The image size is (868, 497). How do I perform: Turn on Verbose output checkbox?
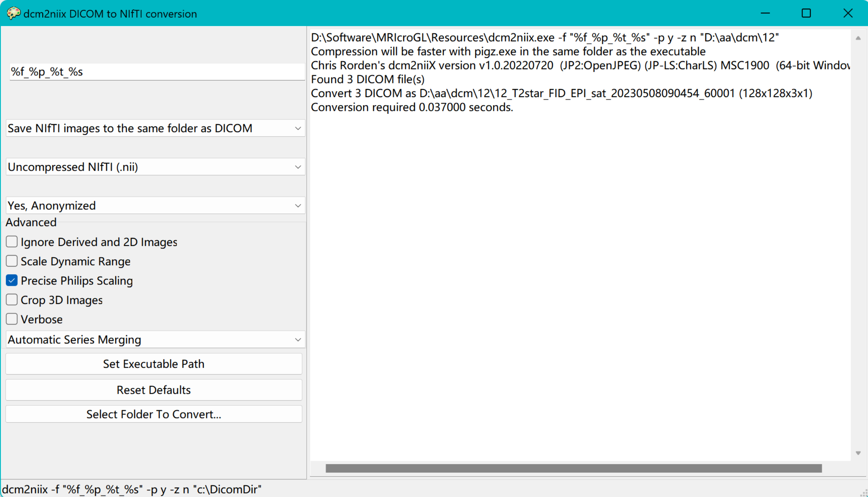(x=12, y=319)
